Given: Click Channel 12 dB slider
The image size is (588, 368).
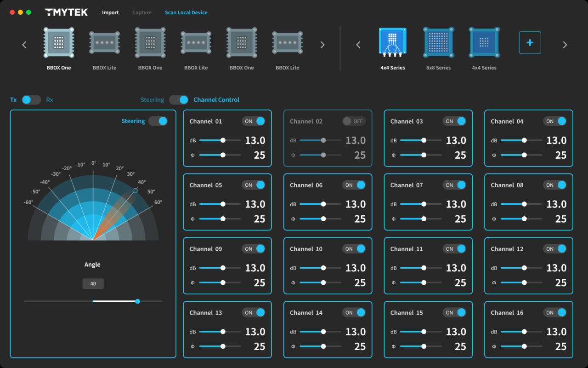Looking at the screenshot, I should (521, 268).
